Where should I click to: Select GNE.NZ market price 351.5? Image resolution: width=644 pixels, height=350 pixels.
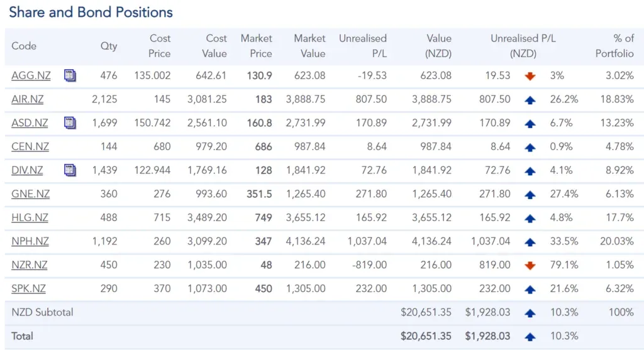pos(259,194)
